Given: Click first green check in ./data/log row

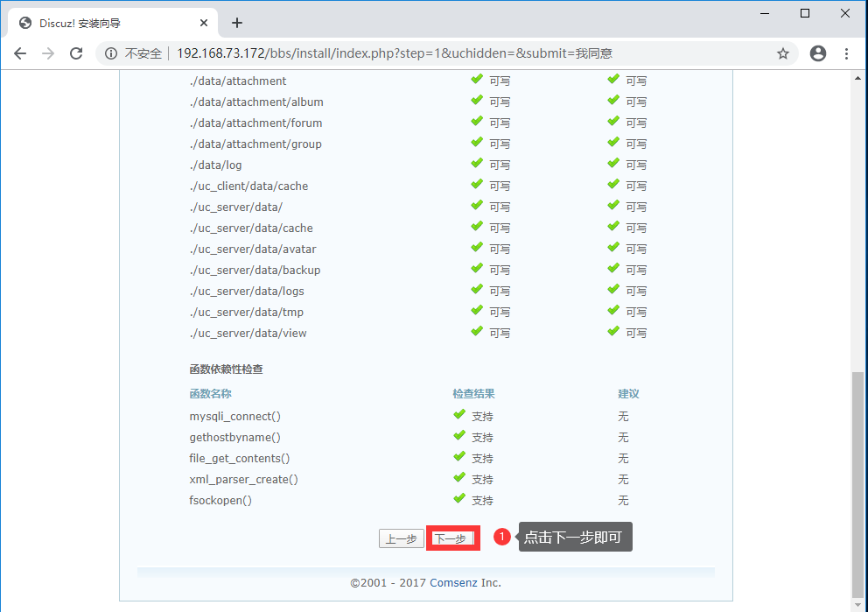Looking at the screenshot, I should point(477,163).
